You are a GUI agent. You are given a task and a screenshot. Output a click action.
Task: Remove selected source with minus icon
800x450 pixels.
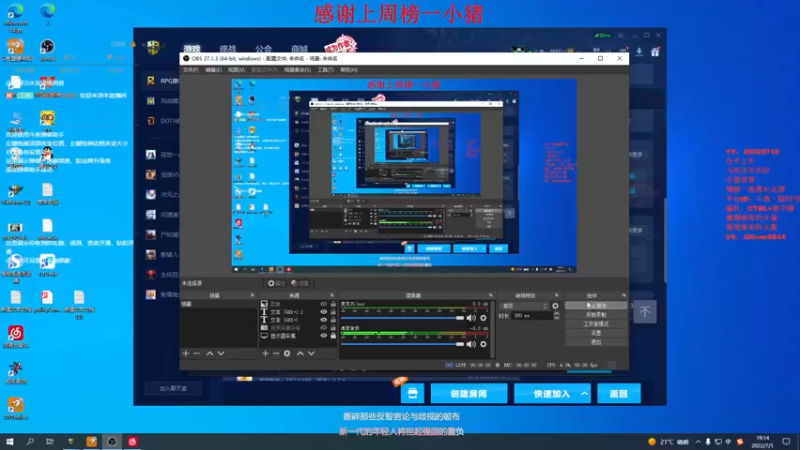pos(276,353)
